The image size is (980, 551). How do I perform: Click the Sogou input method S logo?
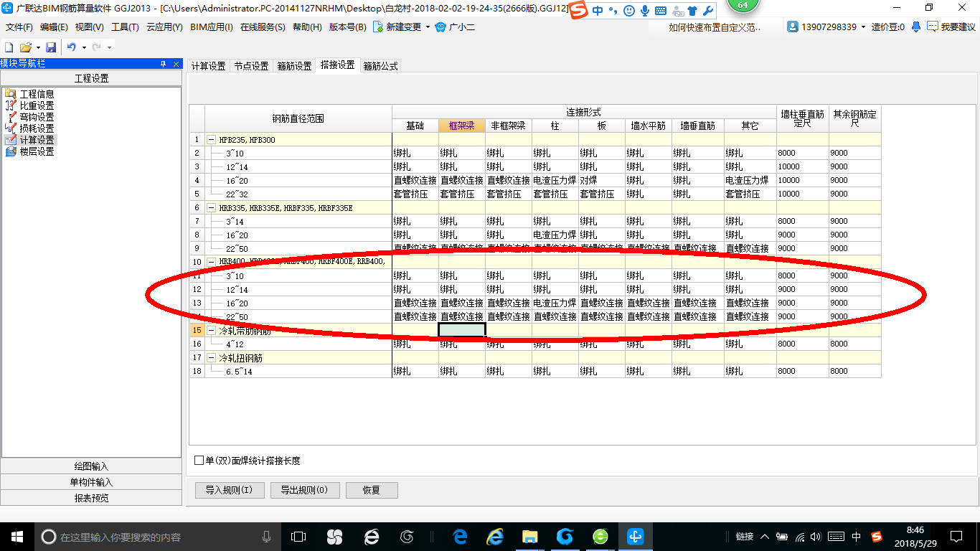pos(580,11)
